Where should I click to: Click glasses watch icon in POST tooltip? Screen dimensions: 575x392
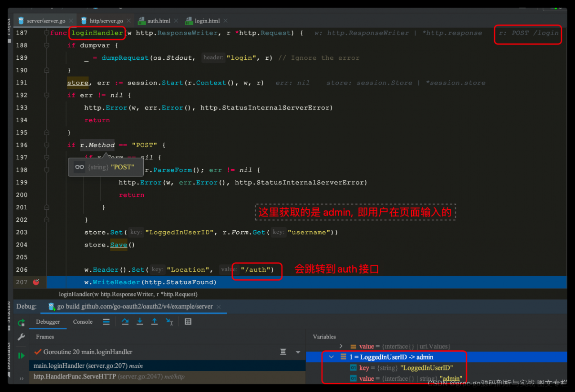point(80,167)
